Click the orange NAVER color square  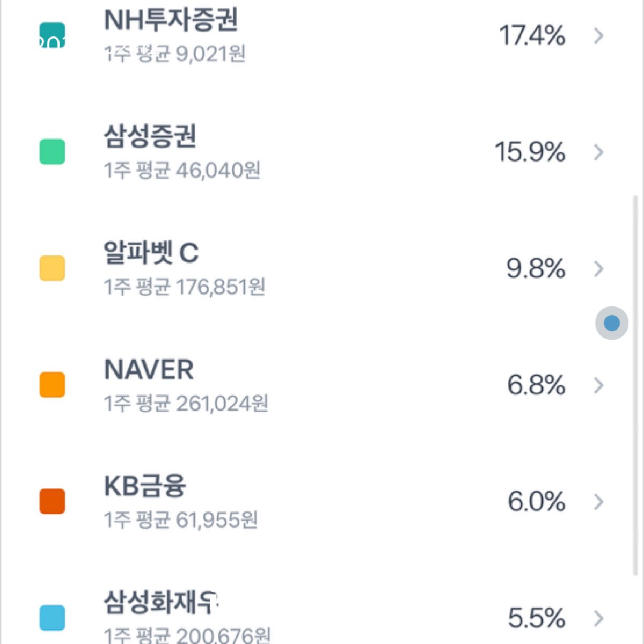click(x=53, y=385)
